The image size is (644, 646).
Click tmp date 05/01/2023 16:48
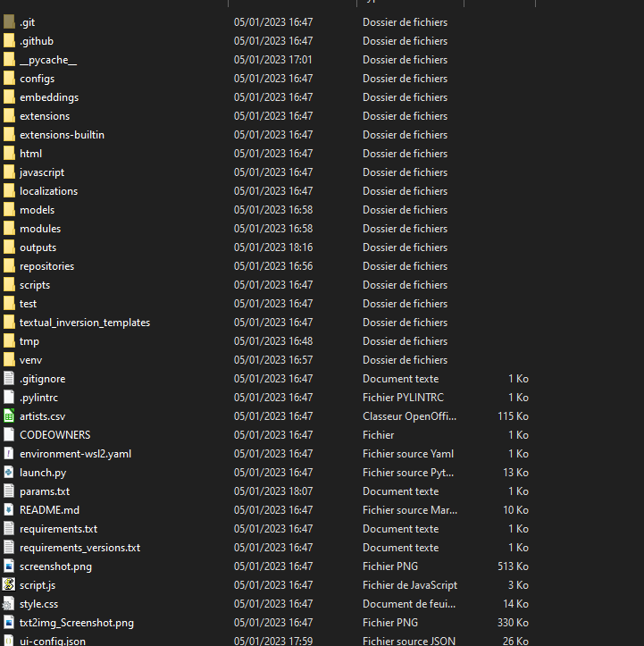point(273,341)
